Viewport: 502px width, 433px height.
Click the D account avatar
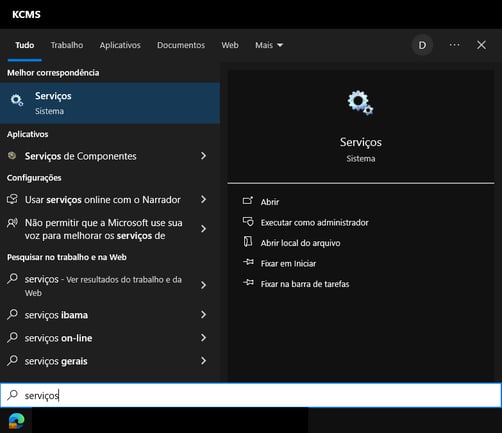tap(422, 45)
